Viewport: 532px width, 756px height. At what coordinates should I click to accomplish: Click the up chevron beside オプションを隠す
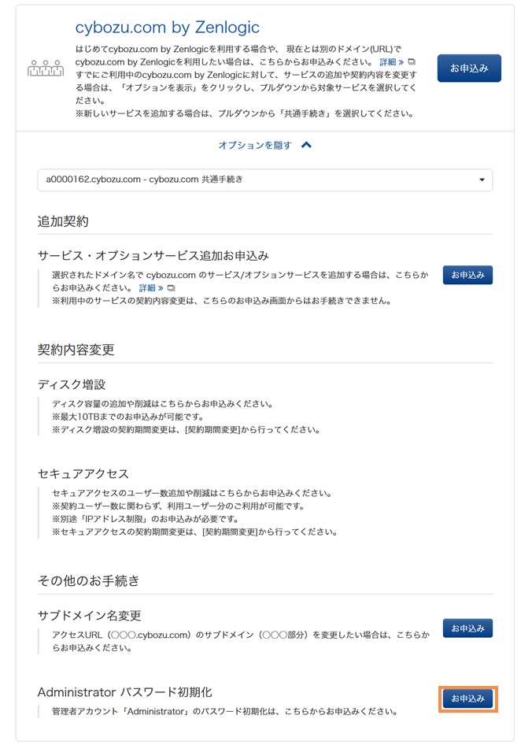[307, 145]
